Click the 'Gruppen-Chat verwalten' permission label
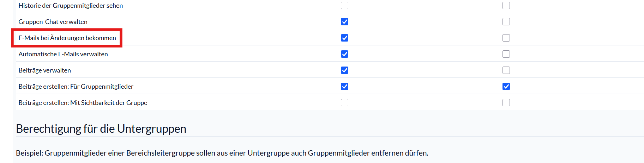Viewport: 644px width, 163px height. pos(53,22)
